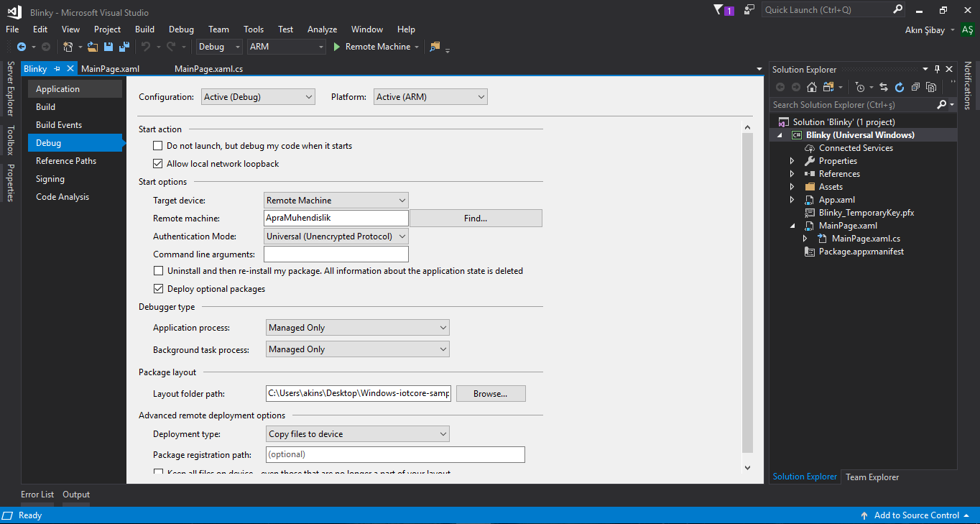Click Sync with Active Document icon

884,87
